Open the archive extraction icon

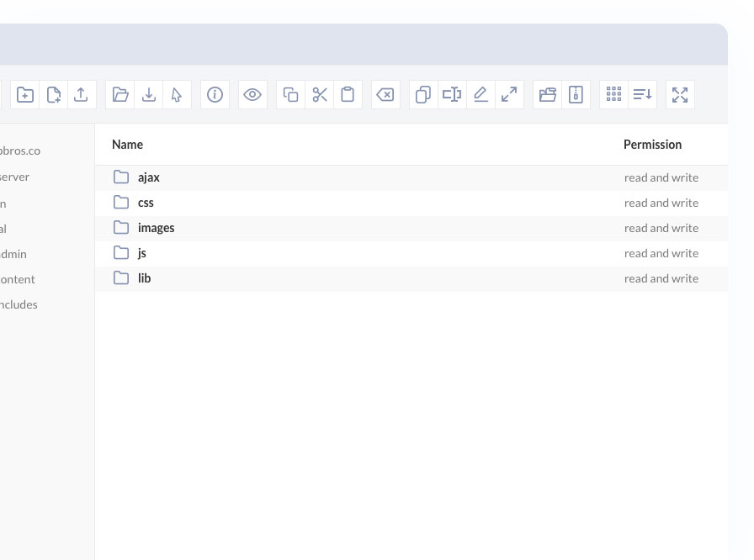click(548, 94)
